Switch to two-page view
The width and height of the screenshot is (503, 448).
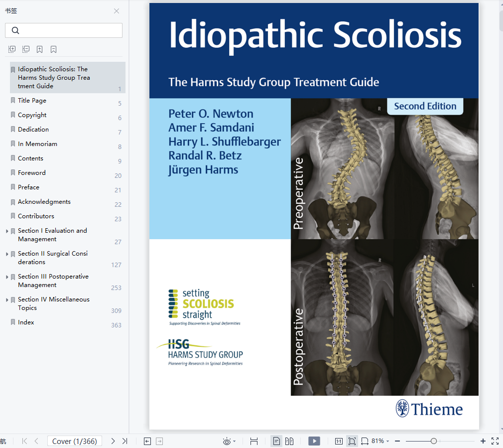point(289,441)
